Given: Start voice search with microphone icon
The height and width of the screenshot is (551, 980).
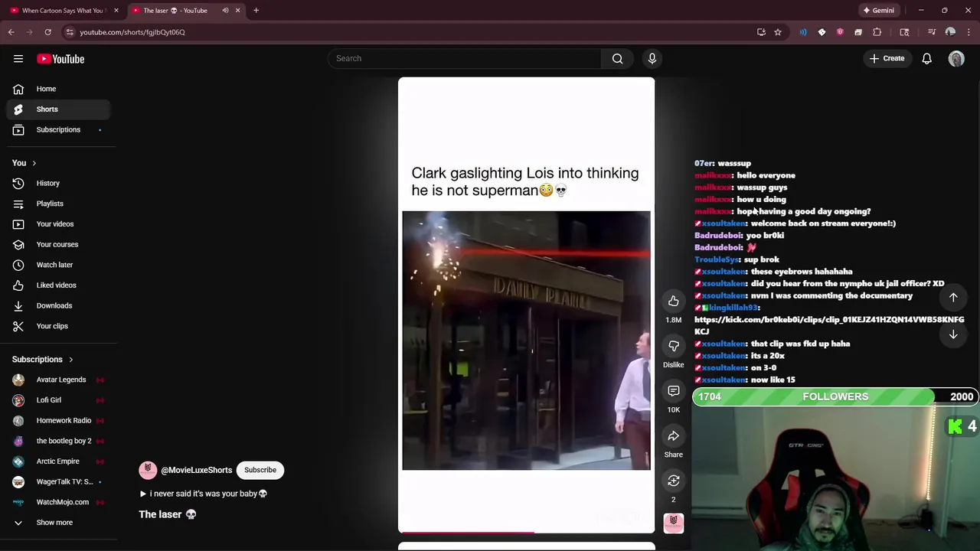Looking at the screenshot, I should pyautogui.click(x=652, y=58).
